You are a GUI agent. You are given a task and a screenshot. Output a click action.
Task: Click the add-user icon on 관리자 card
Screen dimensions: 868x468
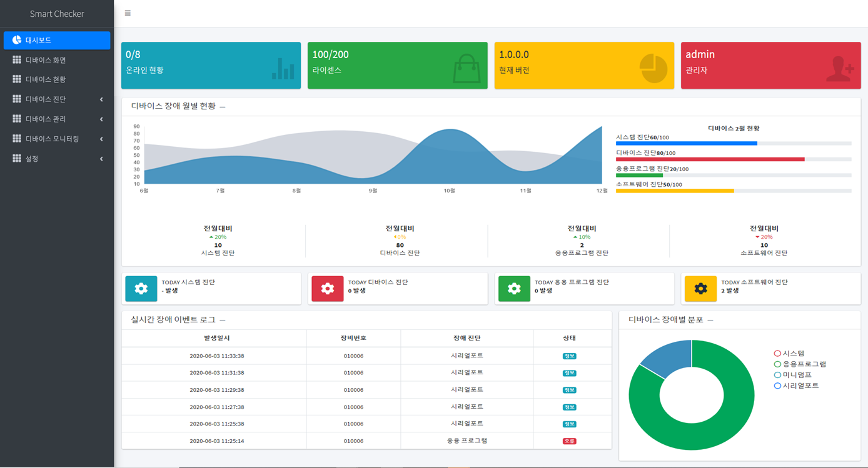click(840, 69)
